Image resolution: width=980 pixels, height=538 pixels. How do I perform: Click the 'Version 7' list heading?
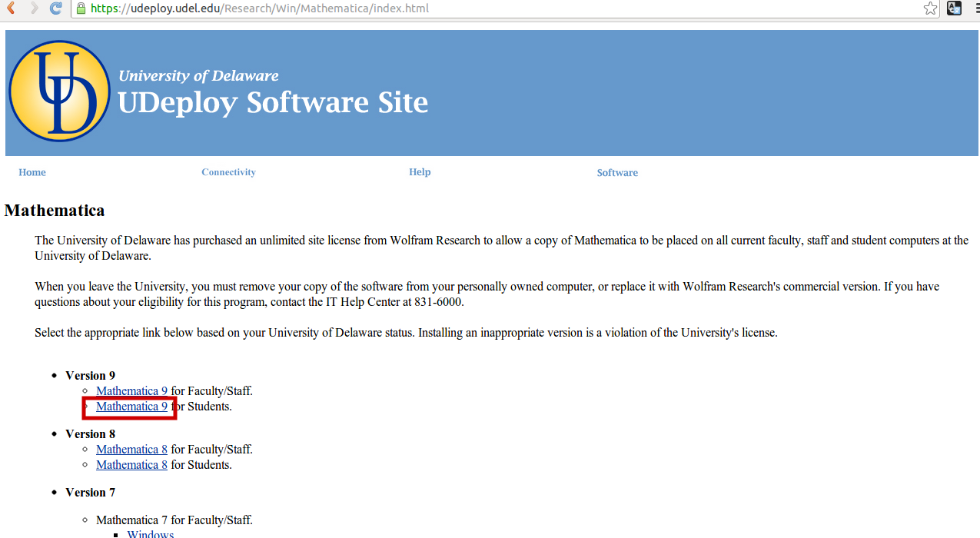tap(90, 493)
